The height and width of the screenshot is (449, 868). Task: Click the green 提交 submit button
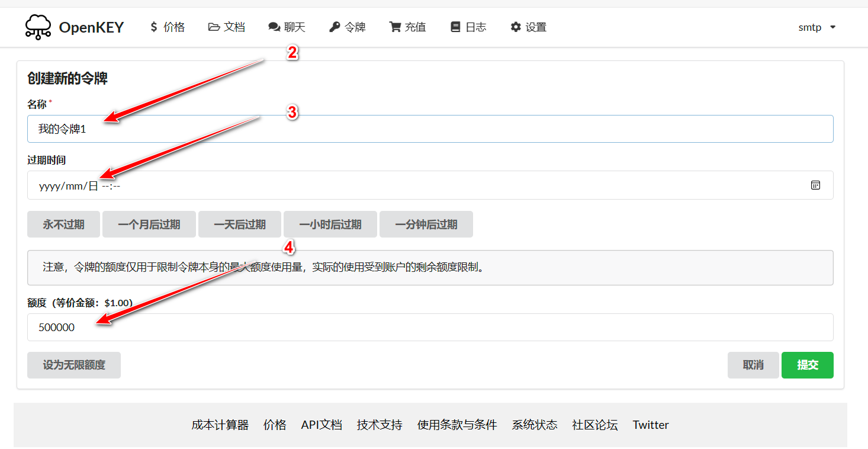(x=807, y=365)
